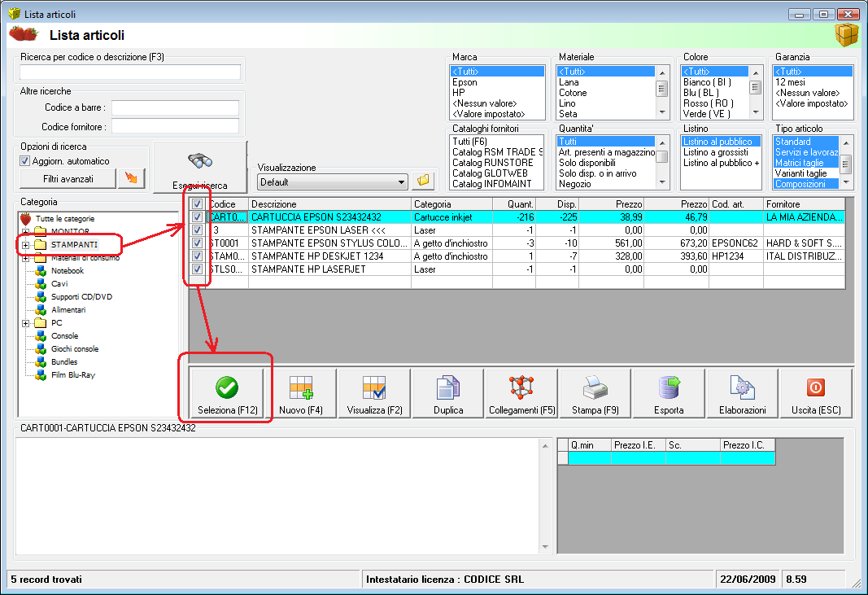Screen dimensions: 868x595
Task: Select Catalog RUNSTORE in Cataloghi fornitori
Action: point(493,162)
